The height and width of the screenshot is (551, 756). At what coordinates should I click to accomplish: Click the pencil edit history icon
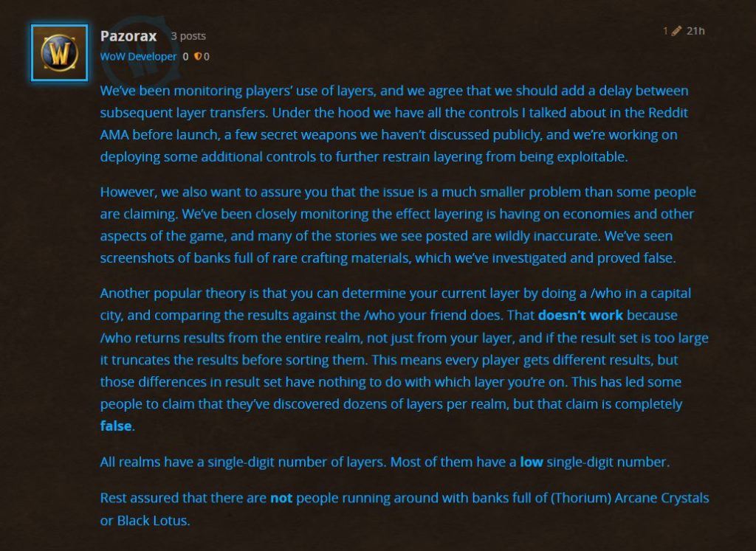676,31
